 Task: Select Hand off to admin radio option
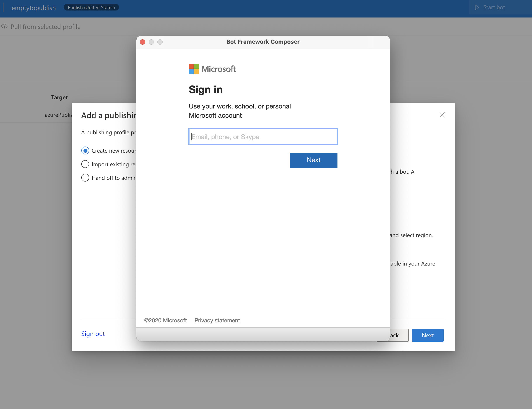point(85,178)
